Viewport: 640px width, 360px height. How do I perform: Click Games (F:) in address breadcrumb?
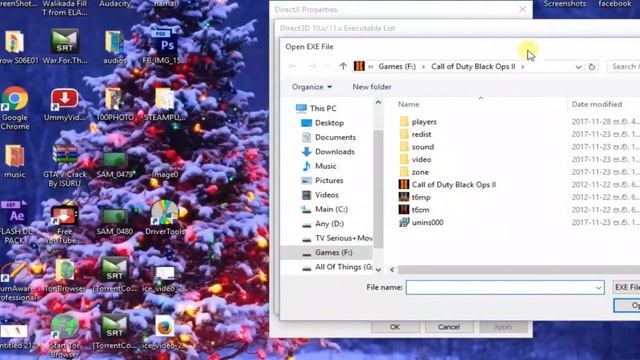(x=397, y=67)
